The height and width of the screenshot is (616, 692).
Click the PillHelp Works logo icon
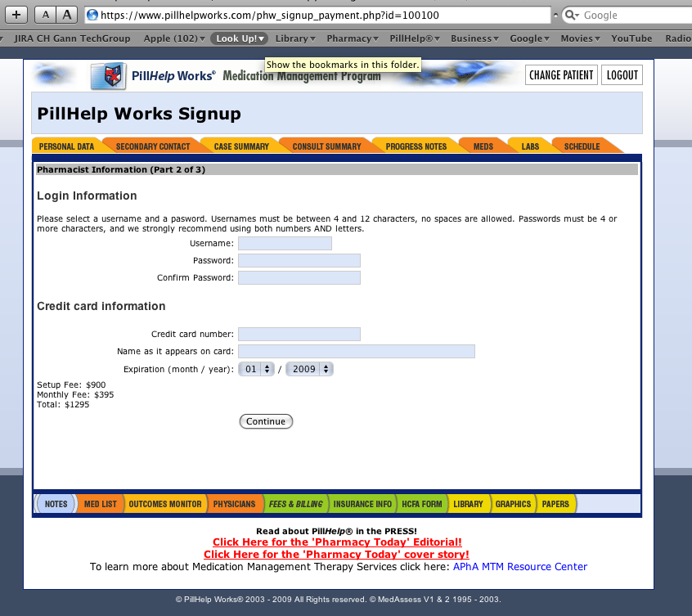pyautogui.click(x=108, y=75)
